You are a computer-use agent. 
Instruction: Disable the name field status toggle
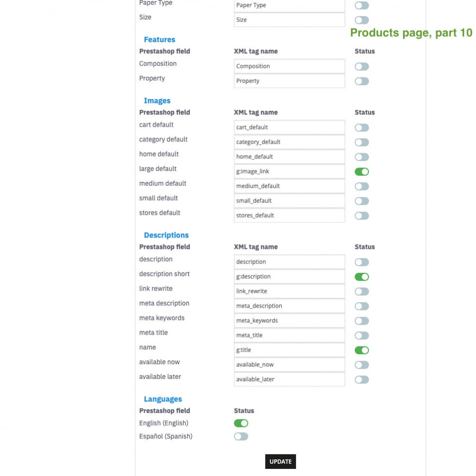pyautogui.click(x=362, y=350)
